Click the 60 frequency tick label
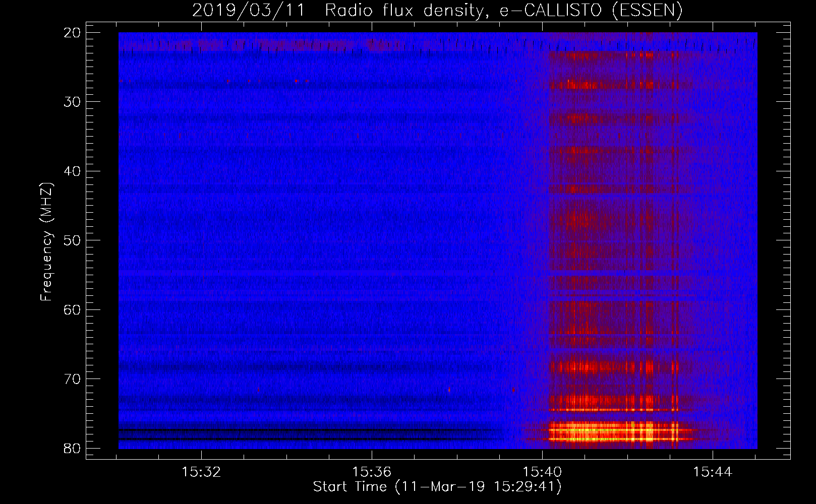The image size is (816, 504). pyautogui.click(x=73, y=310)
